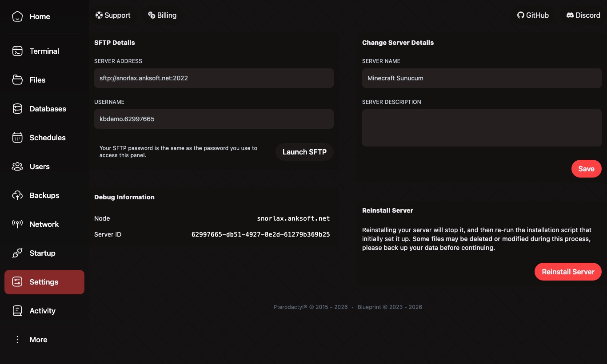The width and height of the screenshot is (607, 364).
Task: Switch to the Terminal page label
Action: tap(44, 51)
